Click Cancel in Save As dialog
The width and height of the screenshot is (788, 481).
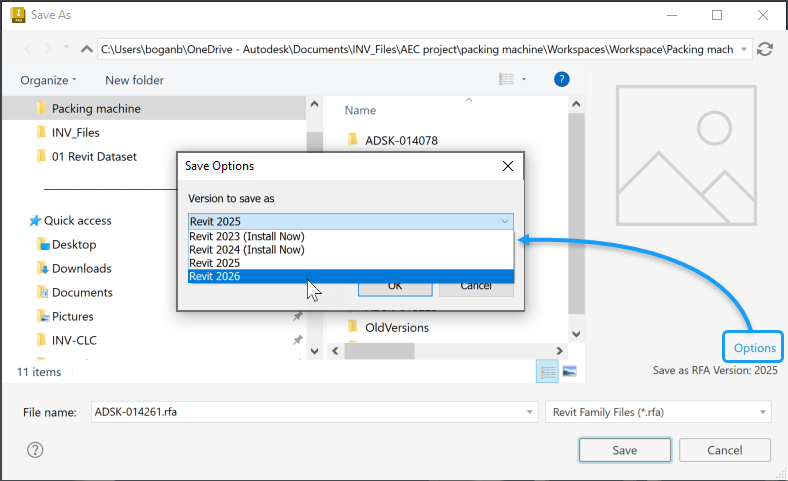725,450
